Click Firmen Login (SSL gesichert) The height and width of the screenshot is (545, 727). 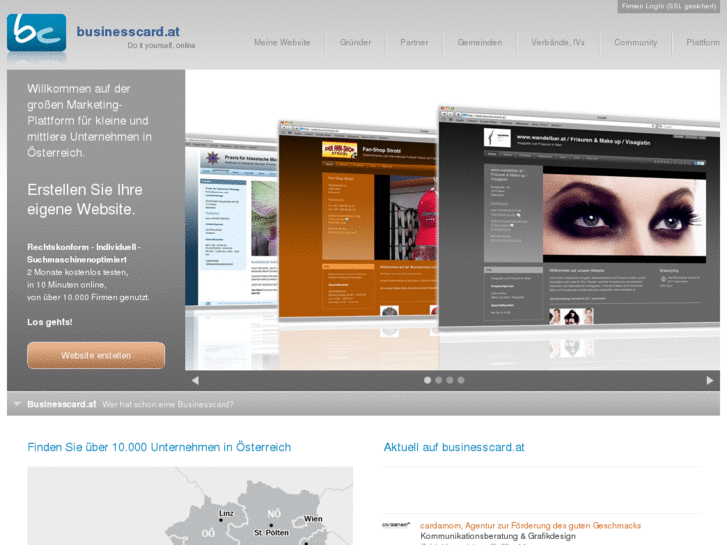(x=669, y=6)
